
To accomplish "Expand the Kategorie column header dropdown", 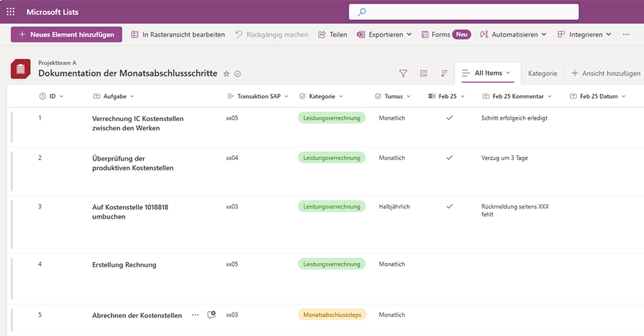I will pos(341,96).
